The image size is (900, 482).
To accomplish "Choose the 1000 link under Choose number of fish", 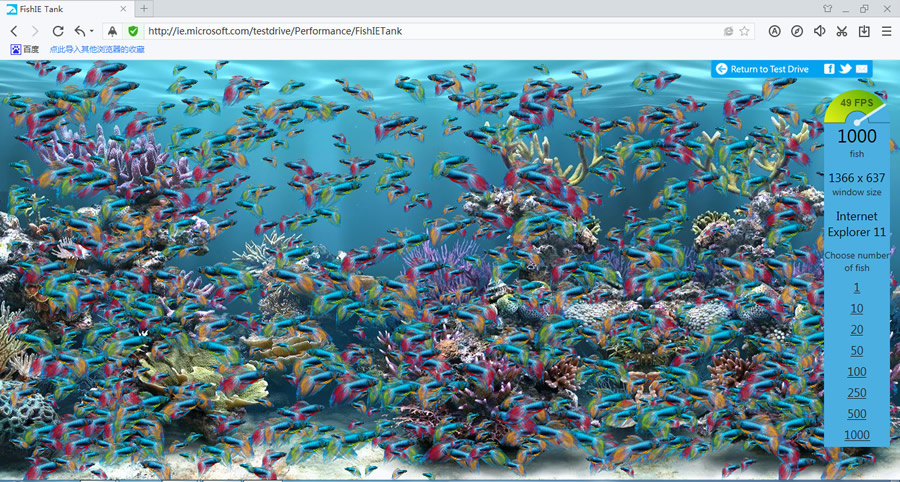I will [856, 435].
